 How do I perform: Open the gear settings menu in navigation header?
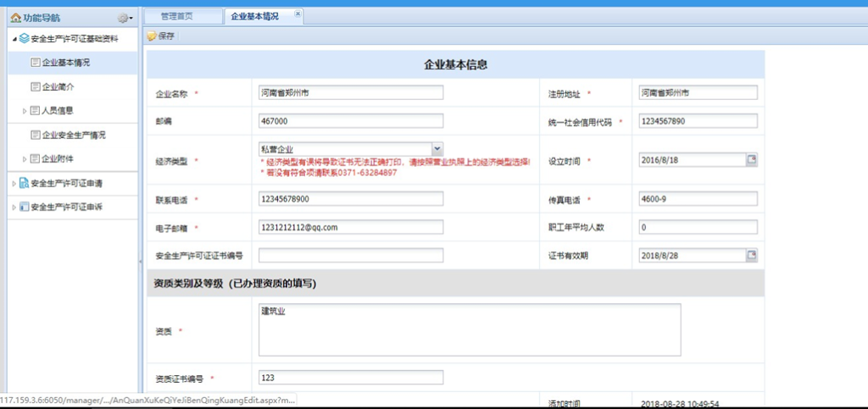click(x=125, y=19)
